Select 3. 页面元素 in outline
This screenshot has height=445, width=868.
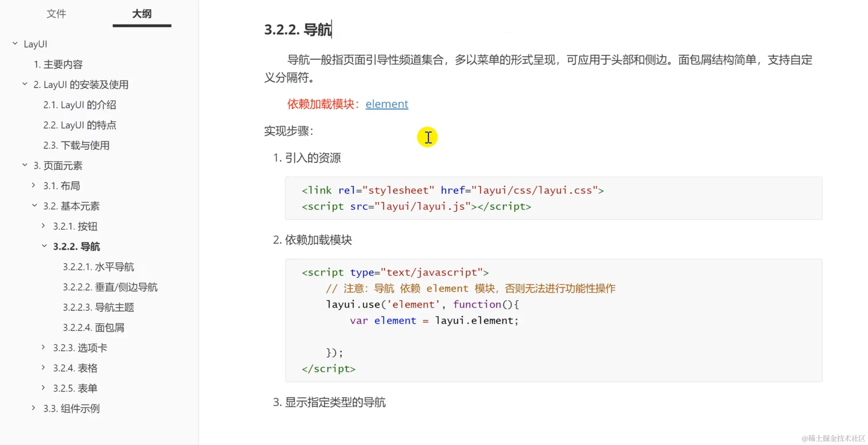click(58, 165)
